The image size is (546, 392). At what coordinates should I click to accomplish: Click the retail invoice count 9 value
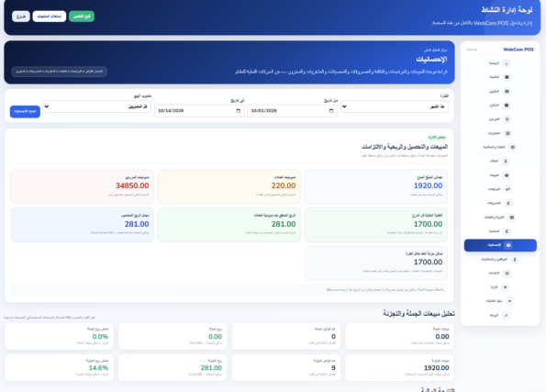pos(334,368)
